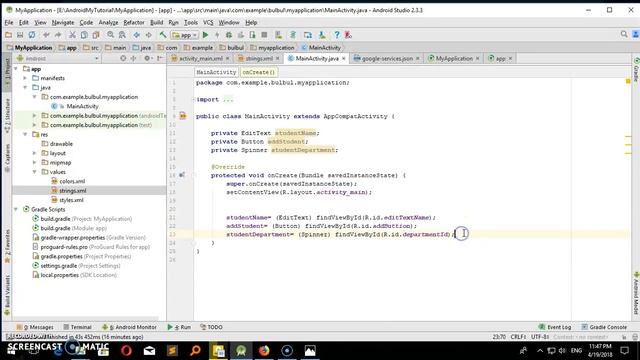Viewport: 640px width, 360px height.
Task: Open the VCS menu
Action: [208, 22]
